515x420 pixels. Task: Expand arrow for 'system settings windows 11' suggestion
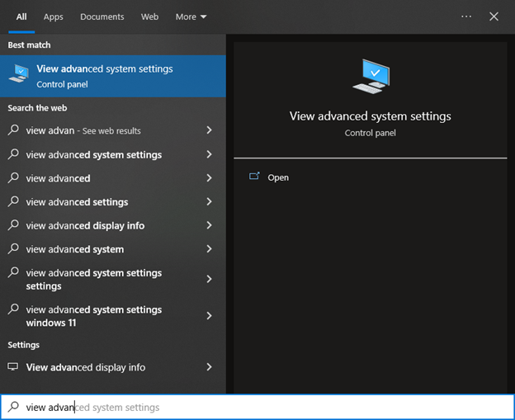tap(210, 316)
